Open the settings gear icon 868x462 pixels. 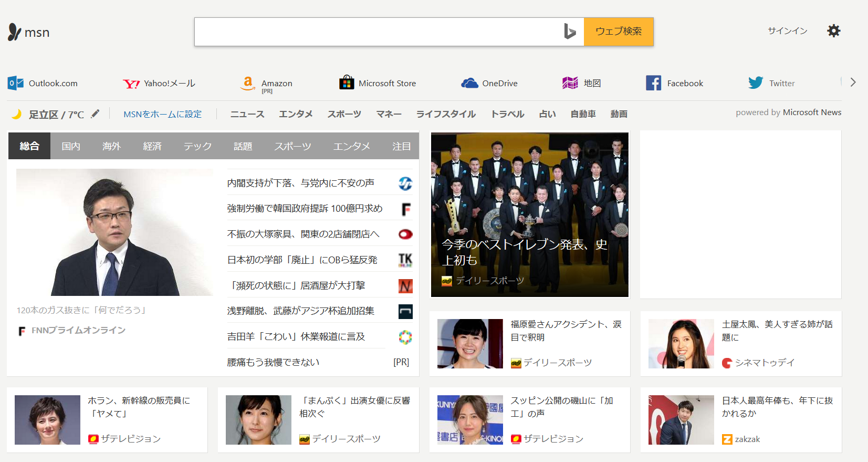833,31
